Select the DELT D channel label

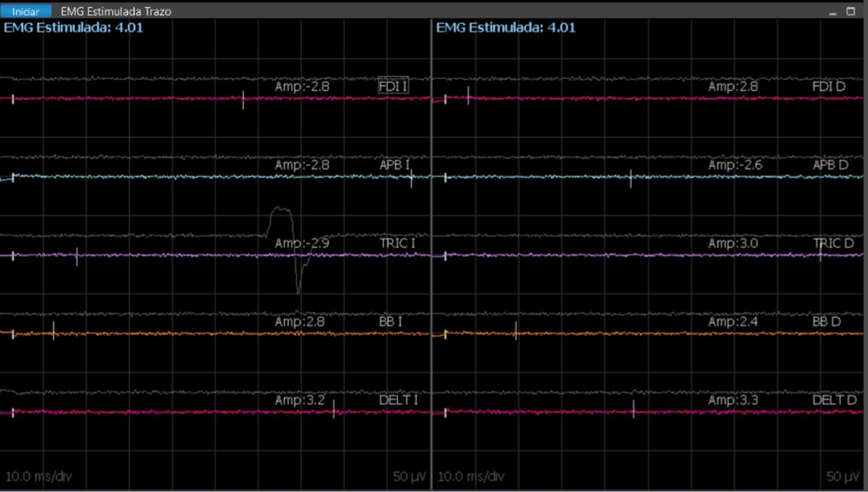834,400
